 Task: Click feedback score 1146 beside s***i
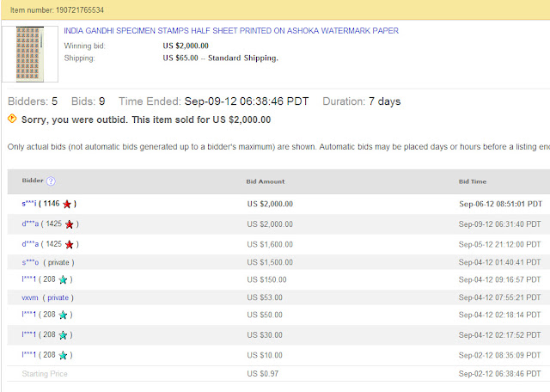click(52, 204)
